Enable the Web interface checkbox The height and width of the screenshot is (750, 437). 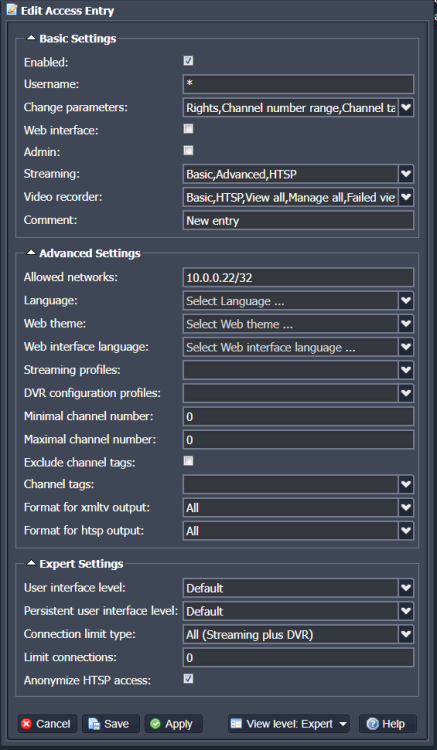coord(188,129)
